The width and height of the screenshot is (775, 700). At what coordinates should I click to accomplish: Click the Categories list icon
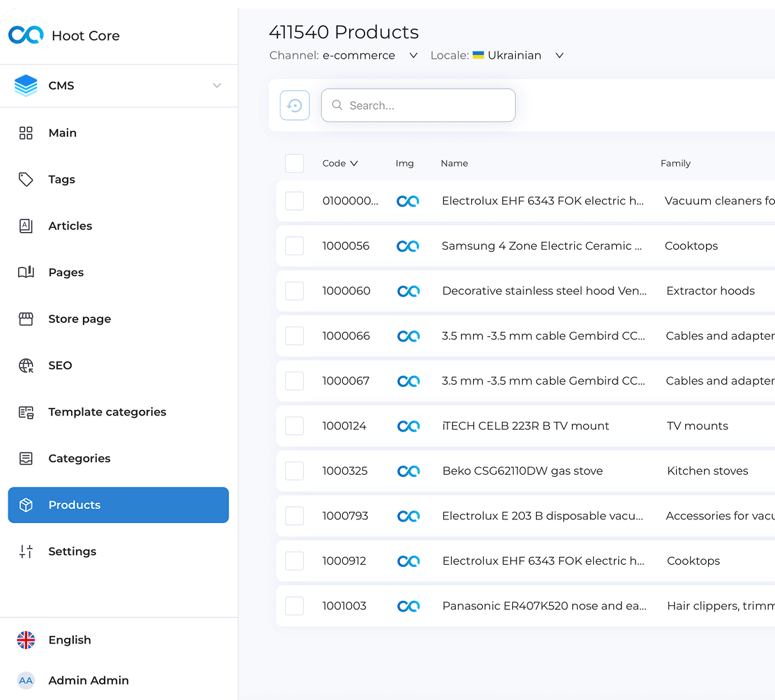26,458
